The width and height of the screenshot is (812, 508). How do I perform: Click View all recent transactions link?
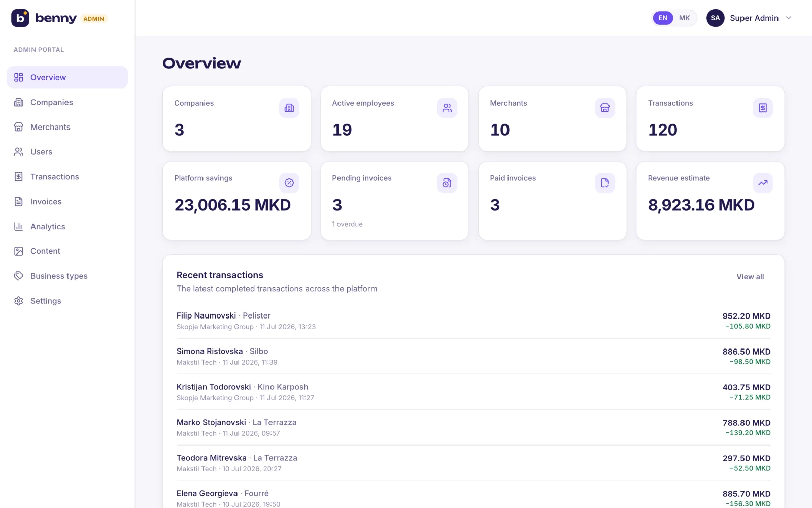(750, 277)
